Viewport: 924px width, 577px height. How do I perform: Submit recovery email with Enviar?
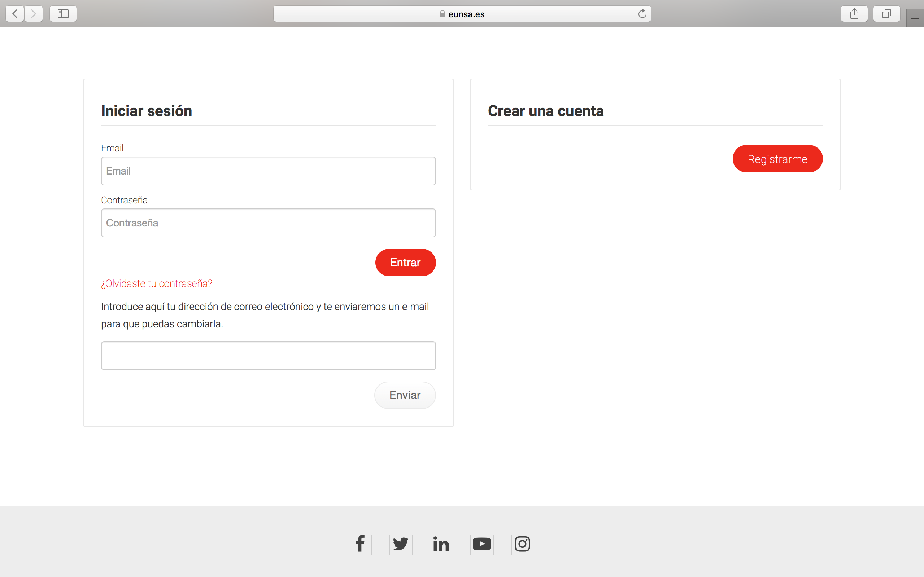[x=405, y=395]
